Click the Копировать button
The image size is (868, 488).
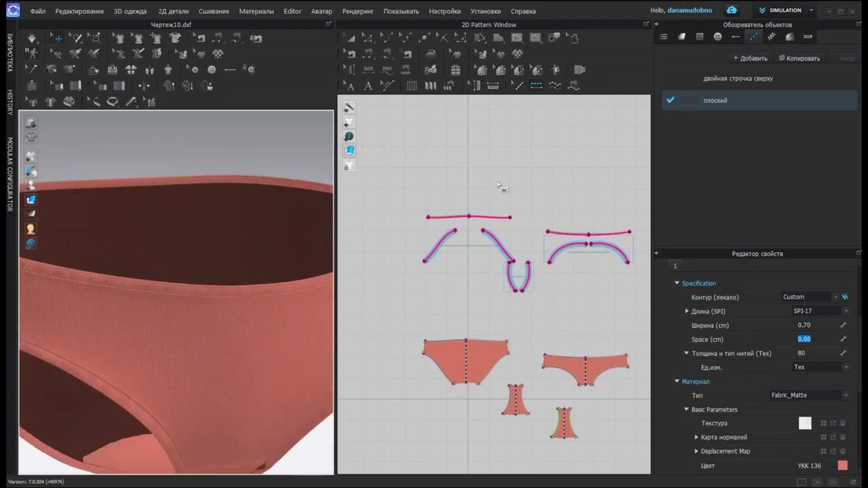coord(800,58)
